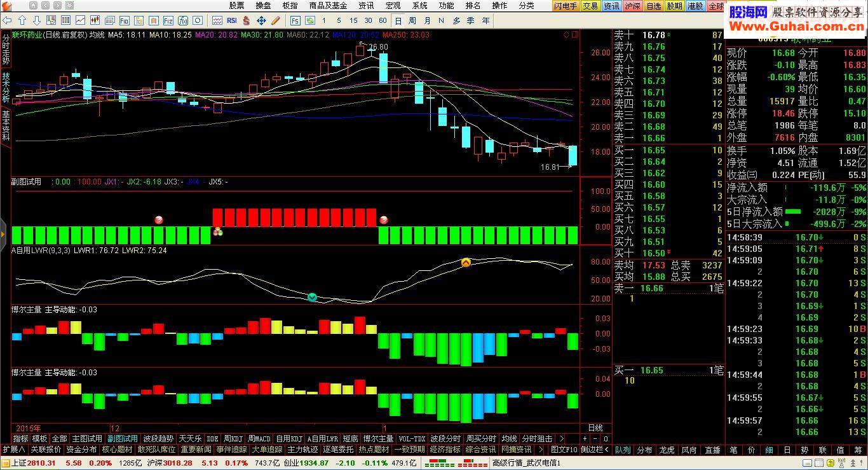Click the red diamond icon above chart

click(x=566, y=35)
